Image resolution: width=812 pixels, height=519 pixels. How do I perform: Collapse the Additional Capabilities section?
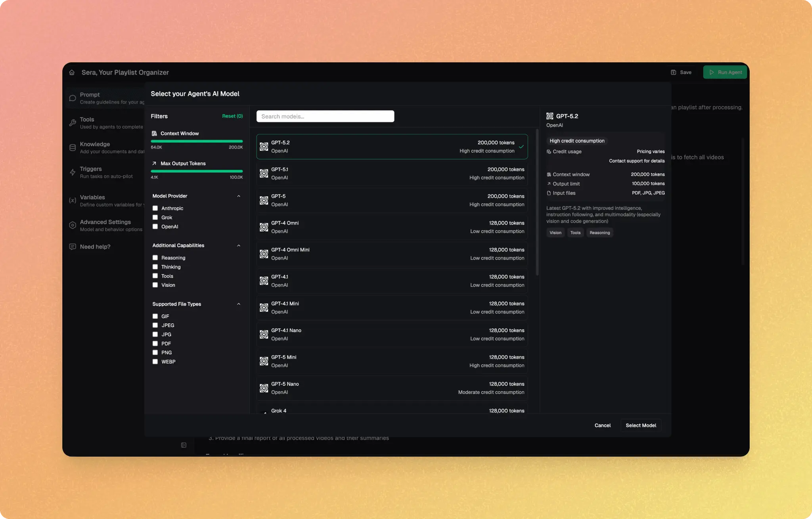coord(239,245)
